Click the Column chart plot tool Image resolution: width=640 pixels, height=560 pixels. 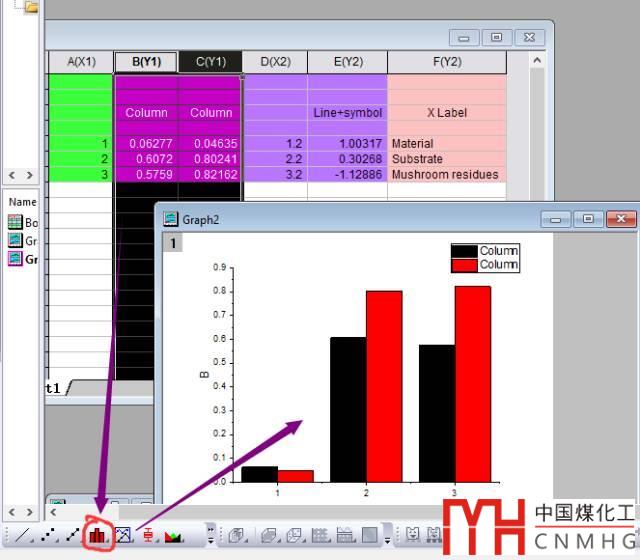[x=97, y=535]
